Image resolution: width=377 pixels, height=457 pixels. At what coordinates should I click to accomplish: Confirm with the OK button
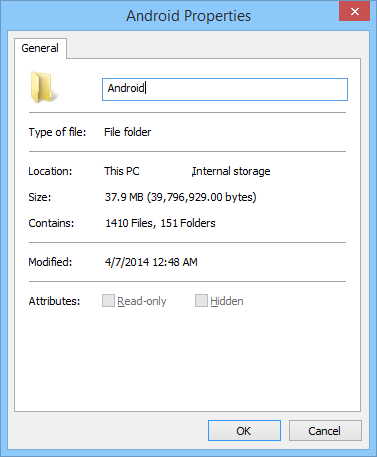point(244,431)
